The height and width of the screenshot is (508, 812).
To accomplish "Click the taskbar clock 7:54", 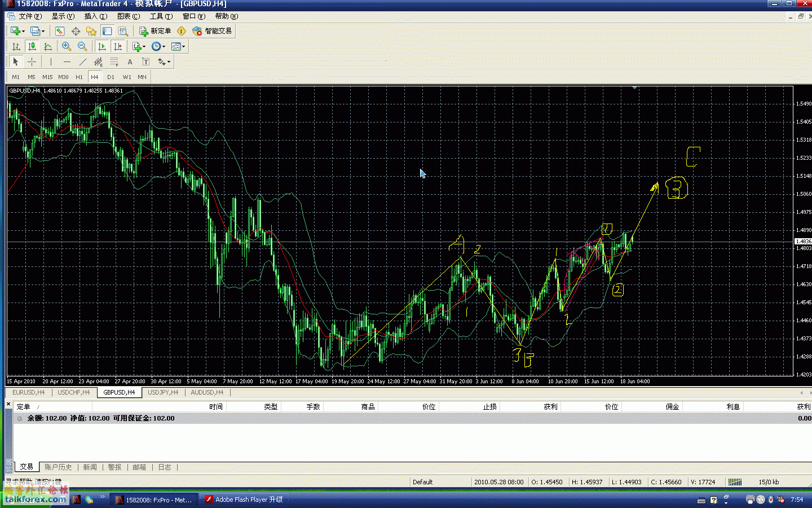I will (797, 500).
